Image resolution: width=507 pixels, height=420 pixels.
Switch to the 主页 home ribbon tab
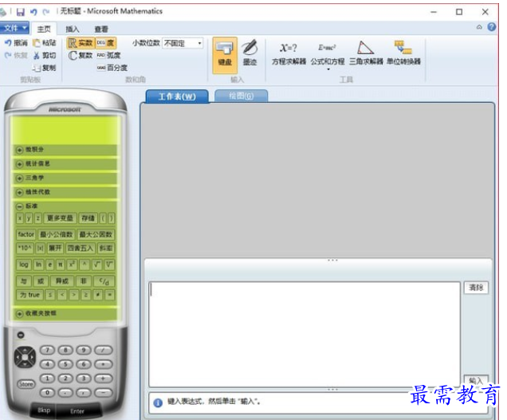[44, 29]
